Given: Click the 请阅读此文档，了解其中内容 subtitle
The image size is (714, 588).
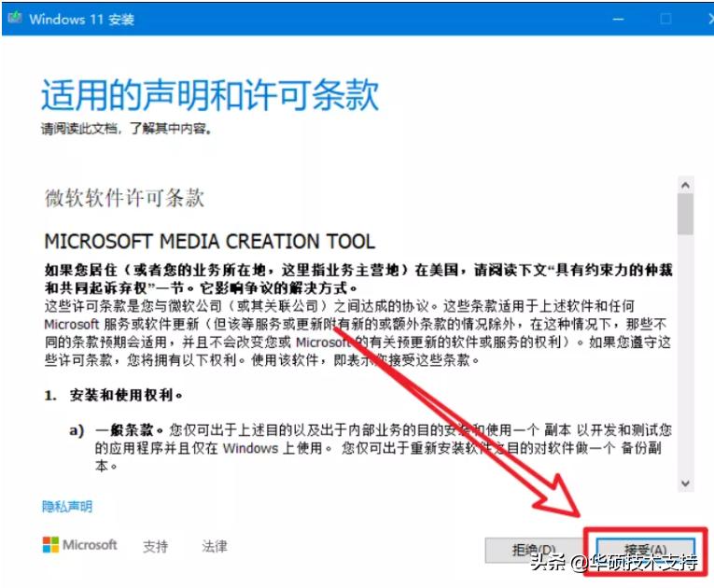Looking at the screenshot, I should pos(127,129).
